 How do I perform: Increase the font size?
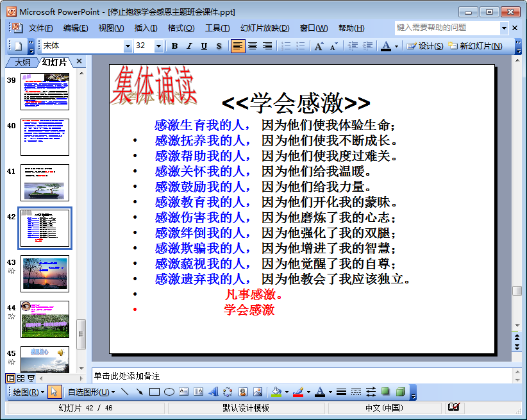[x=319, y=46]
